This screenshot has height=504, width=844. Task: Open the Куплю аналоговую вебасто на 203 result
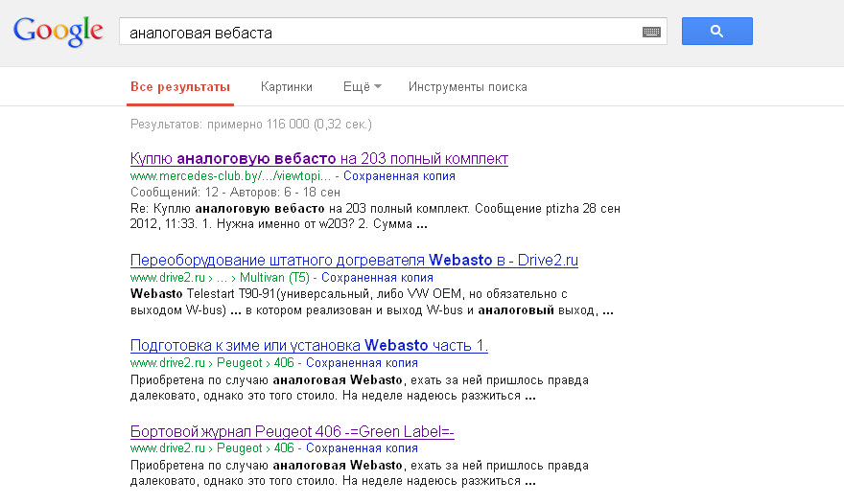318,159
